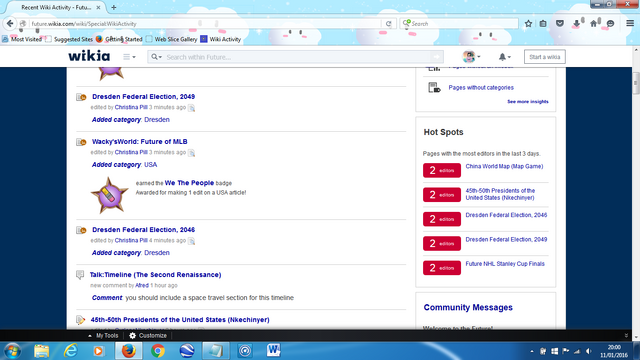The width and height of the screenshot is (640, 360).
Task: Click the Start a wikia button
Action: pos(544,57)
